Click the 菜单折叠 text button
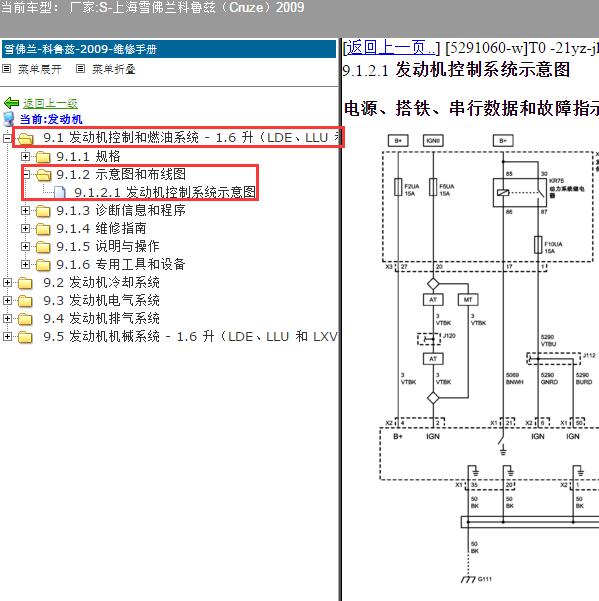Screen dimensions: 599x601 [x=113, y=69]
